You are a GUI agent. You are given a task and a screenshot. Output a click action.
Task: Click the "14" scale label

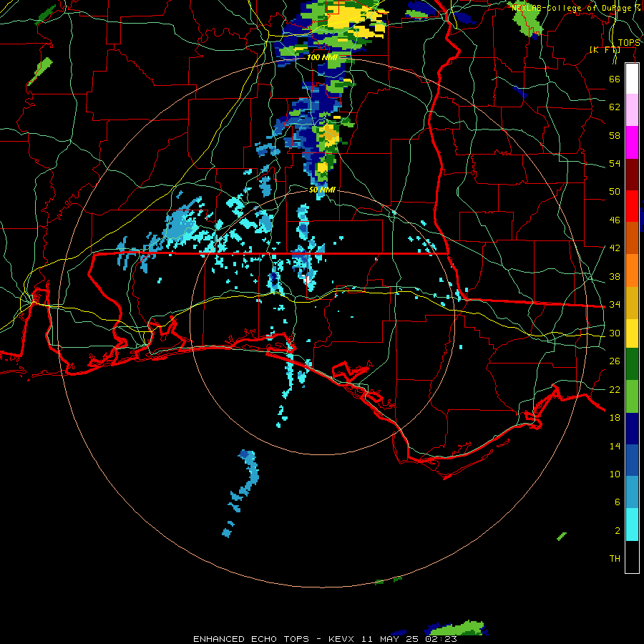point(615,446)
